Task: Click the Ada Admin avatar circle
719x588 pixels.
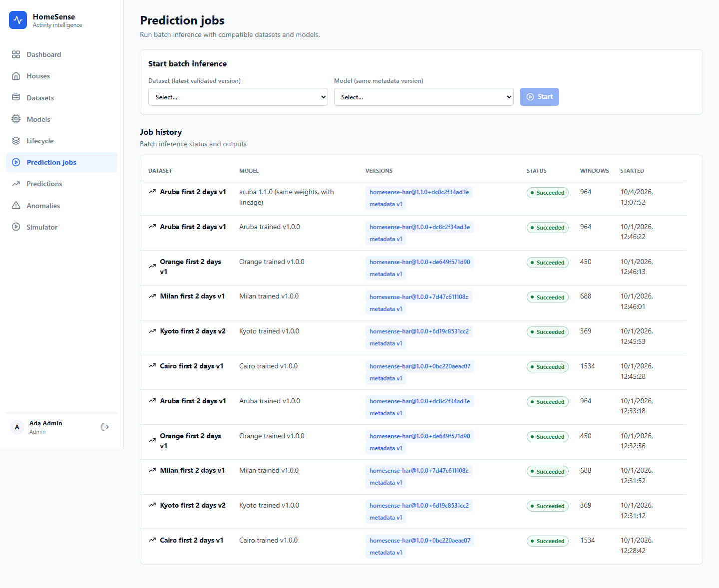Action: coord(17,427)
